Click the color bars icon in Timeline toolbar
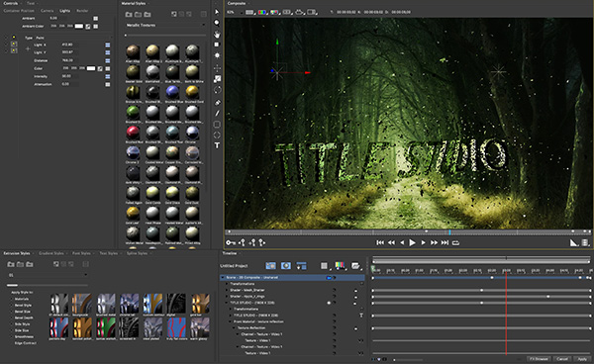The width and height of the screenshot is (594, 364). (340, 266)
